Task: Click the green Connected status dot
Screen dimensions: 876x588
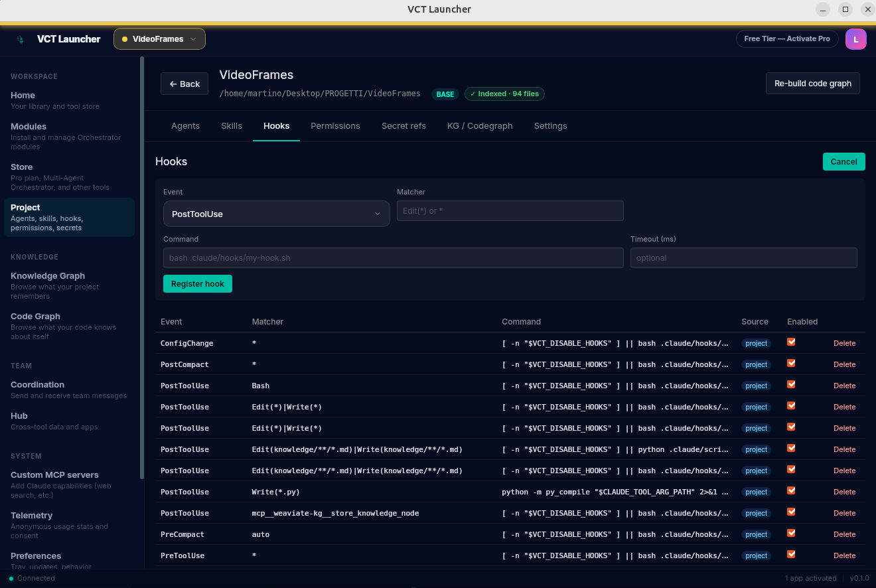Action: (11, 579)
